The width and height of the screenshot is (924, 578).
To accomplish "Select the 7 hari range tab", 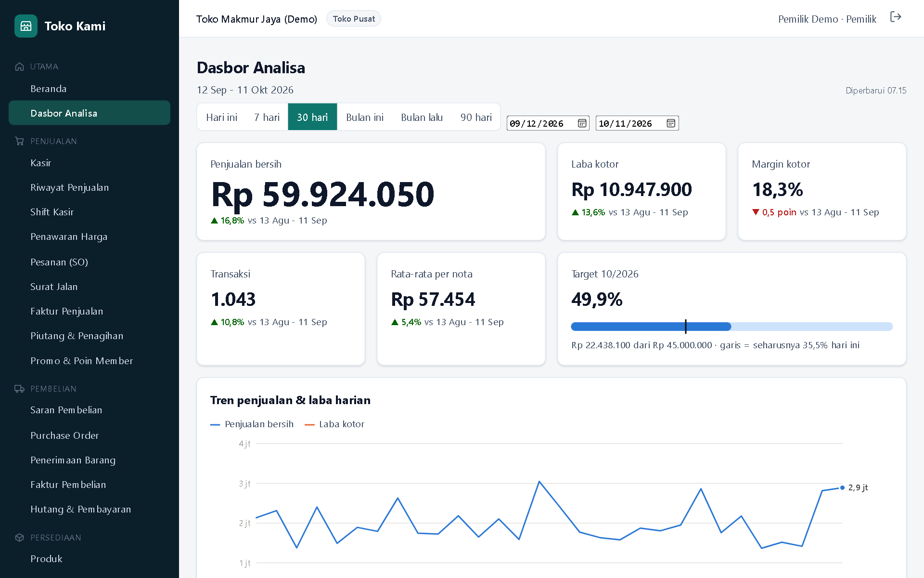I will pyautogui.click(x=267, y=117).
